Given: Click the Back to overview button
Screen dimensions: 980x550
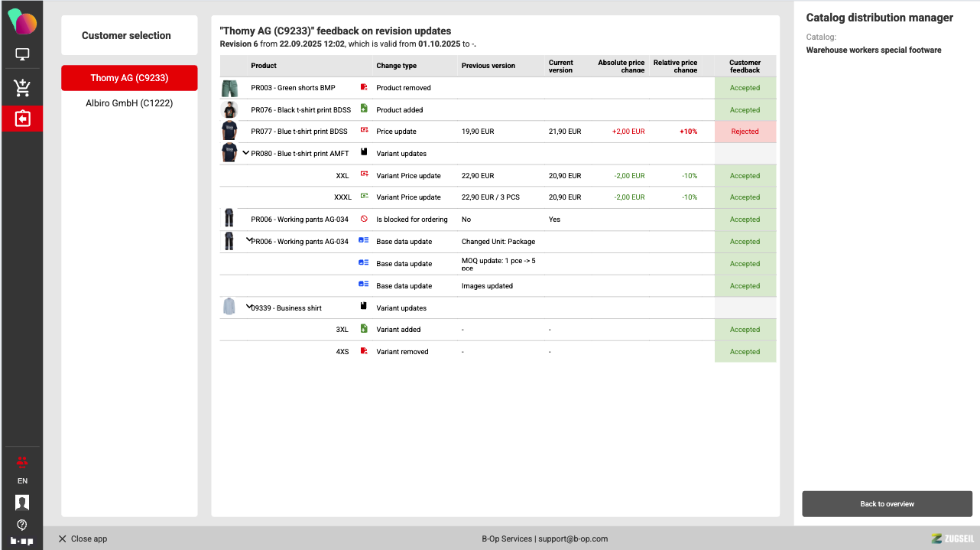Looking at the screenshot, I should [887, 504].
